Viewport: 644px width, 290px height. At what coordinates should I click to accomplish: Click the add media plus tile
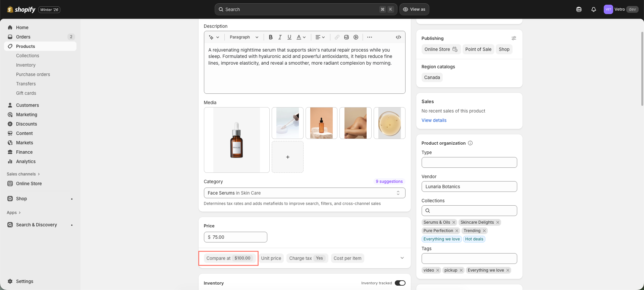coord(287,157)
